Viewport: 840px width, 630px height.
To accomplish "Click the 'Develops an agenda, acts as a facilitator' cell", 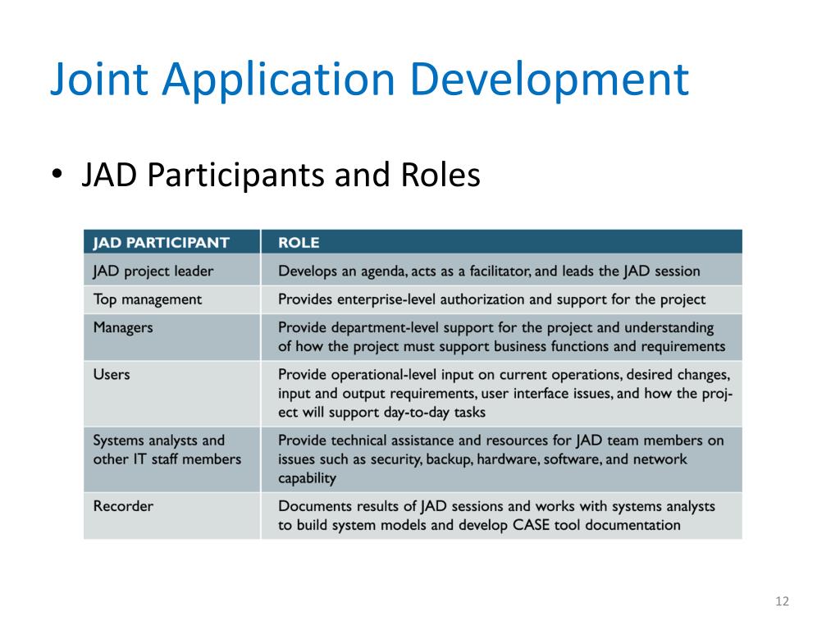I will point(501,271).
